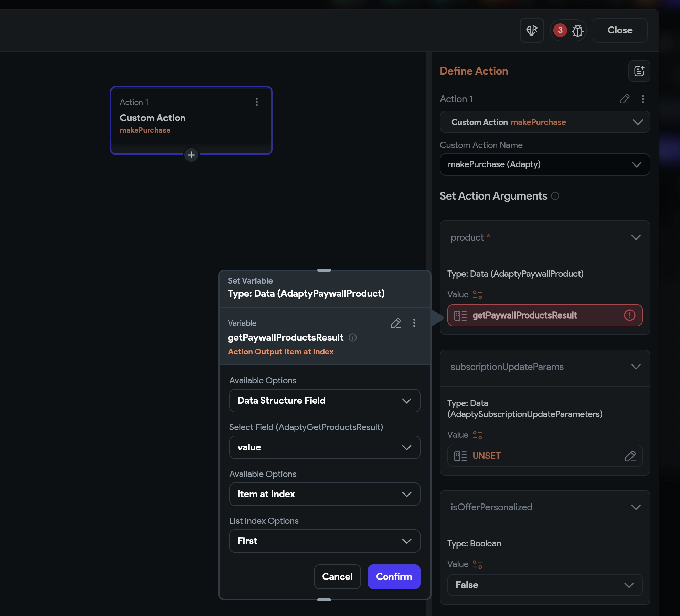Click edit pencil in the Variable section
This screenshot has width=680, height=616.
[x=396, y=323]
